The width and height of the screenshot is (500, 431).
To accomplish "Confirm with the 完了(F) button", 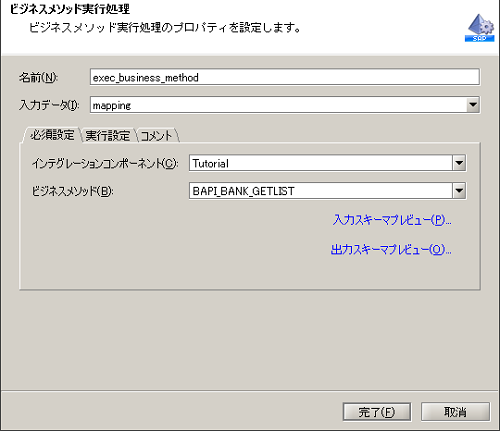I will tap(377, 412).
